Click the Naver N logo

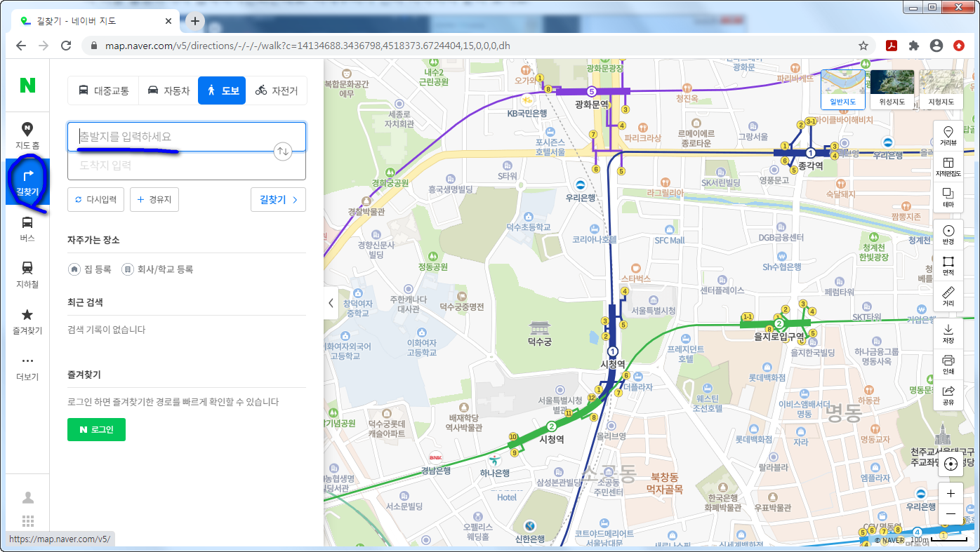(x=27, y=86)
